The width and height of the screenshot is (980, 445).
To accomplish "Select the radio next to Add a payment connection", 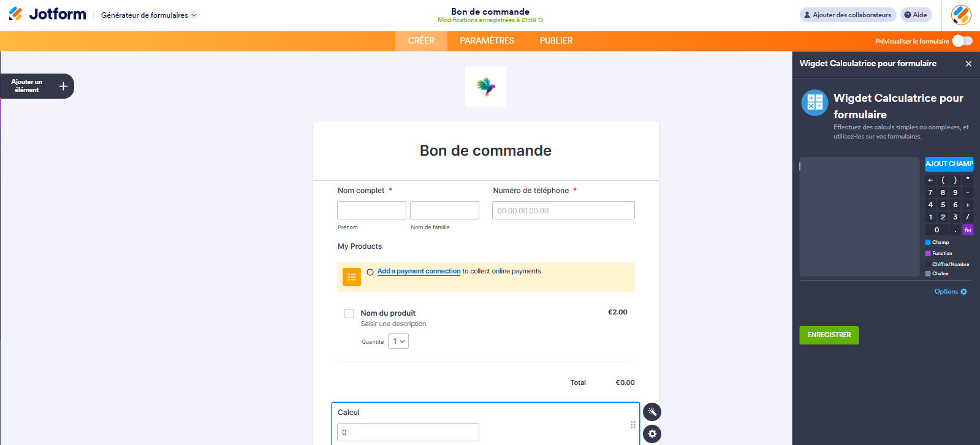I will [369, 271].
